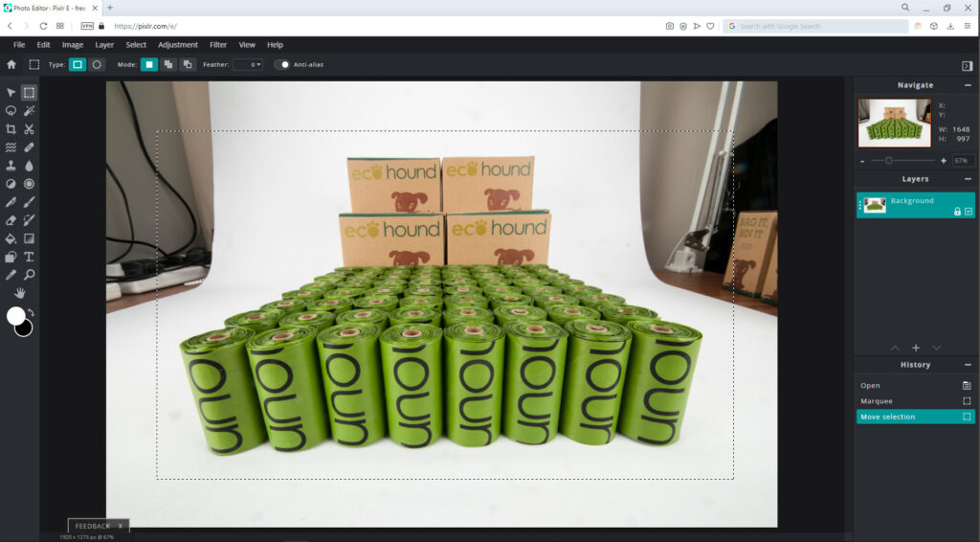
Task: Revert to Marquee history step
Action: coord(915,400)
